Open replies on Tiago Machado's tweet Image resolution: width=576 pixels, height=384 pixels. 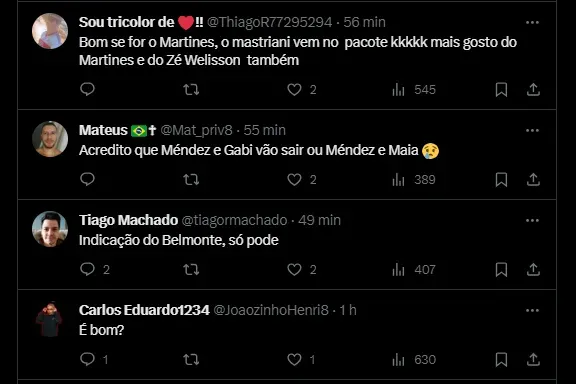(95, 269)
